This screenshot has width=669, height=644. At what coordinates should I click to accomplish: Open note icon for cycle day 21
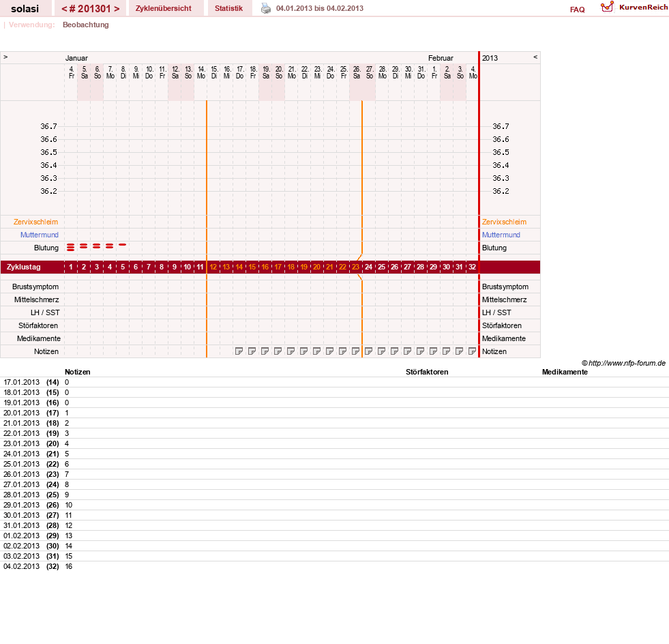click(329, 351)
